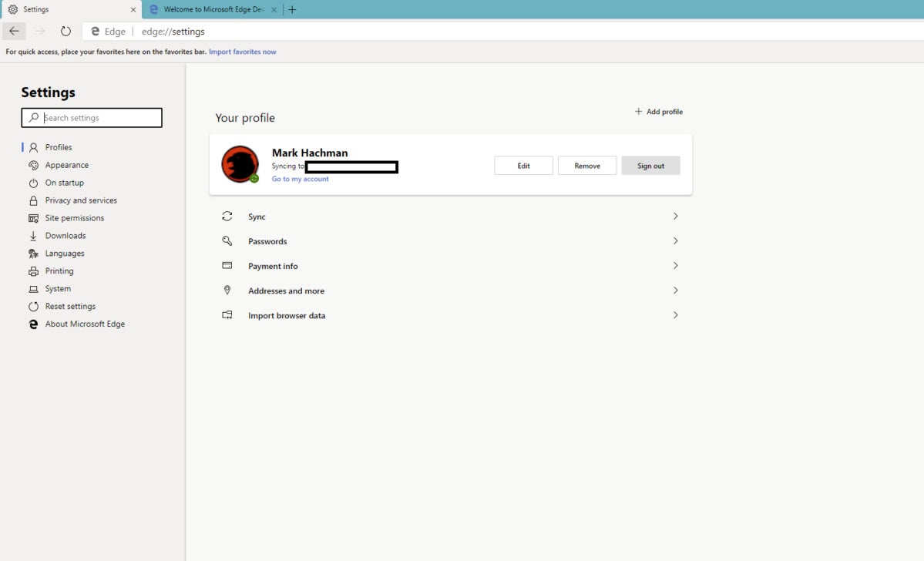Click the Addresses location pin icon
Screen dimensions: 924x561
click(227, 291)
